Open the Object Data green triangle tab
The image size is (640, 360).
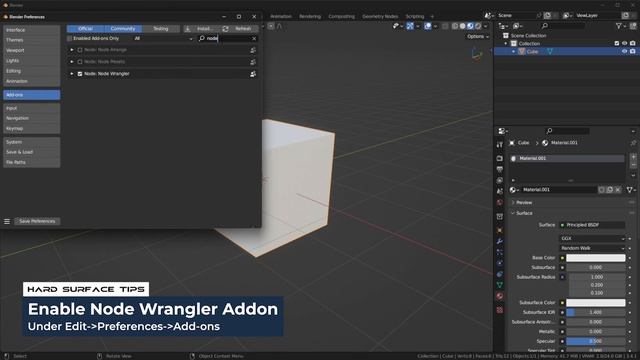tap(500, 285)
